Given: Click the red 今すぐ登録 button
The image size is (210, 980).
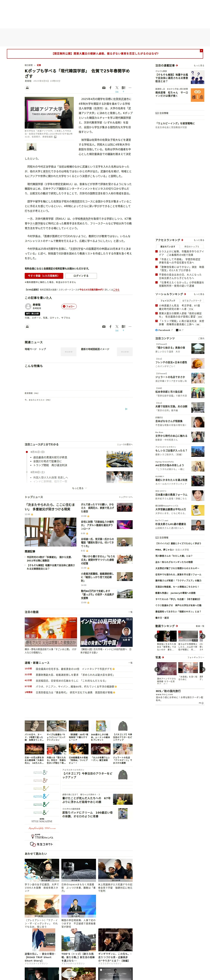Looking at the screenshot, I should (x=44, y=276).
